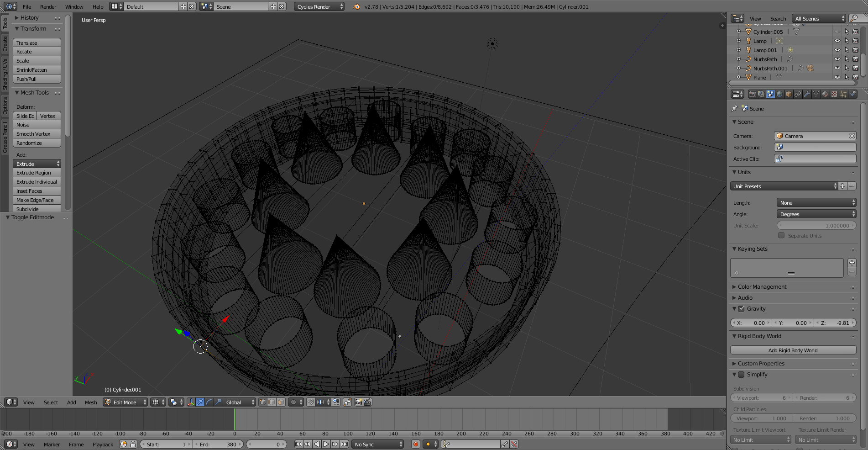
Task: Open the Unit Presets dropdown
Action: 784,186
